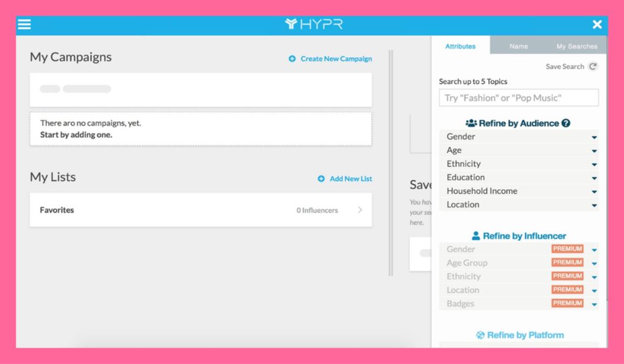Open the My Searches tab
The height and width of the screenshot is (364, 624).
click(x=576, y=46)
